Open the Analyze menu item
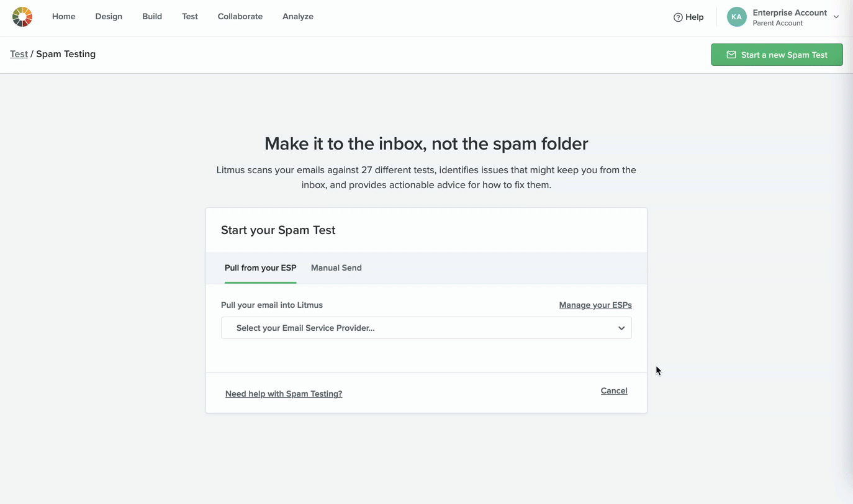Image resolution: width=853 pixels, height=504 pixels. (x=298, y=17)
